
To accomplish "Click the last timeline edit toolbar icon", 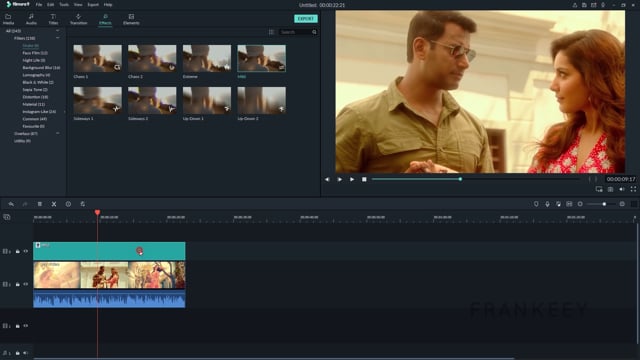I will [x=82, y=204].
